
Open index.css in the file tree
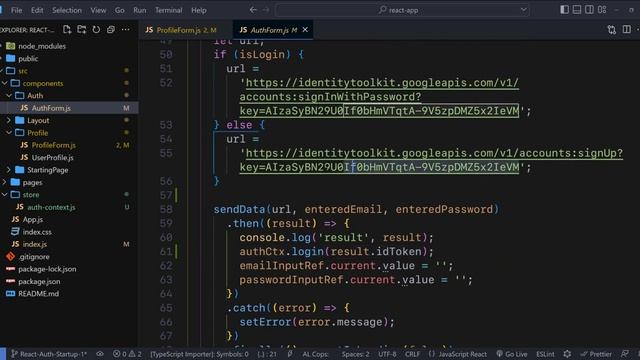coord(37,232)
